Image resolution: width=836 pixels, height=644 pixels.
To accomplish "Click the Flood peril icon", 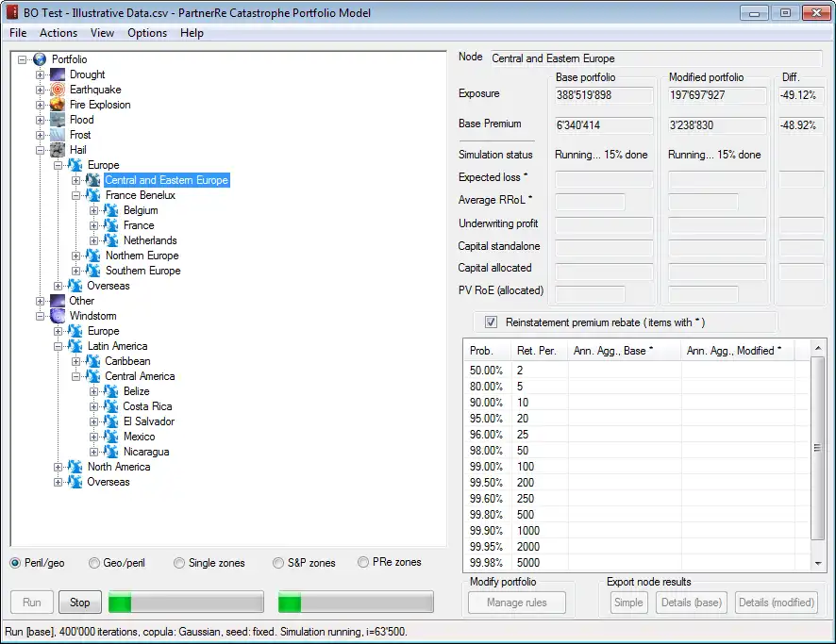I will point(58,120).
